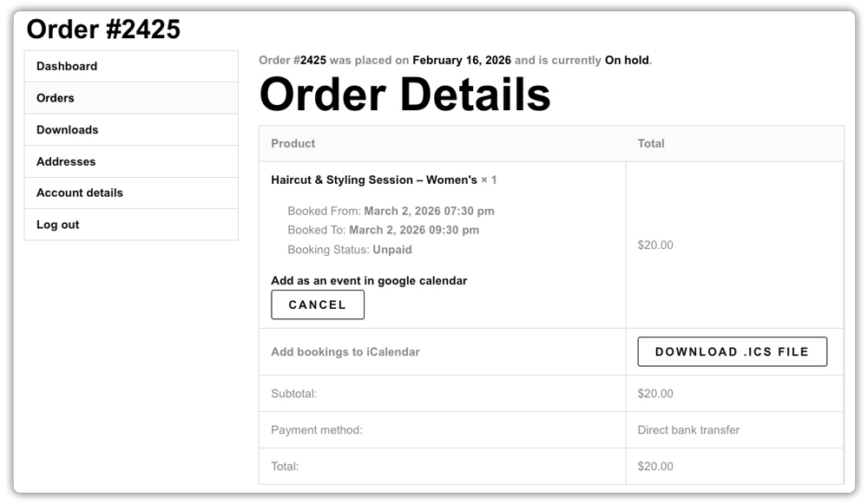Open the Addresses page
Screen dimensions: 868x504
[x=64, y=160]
